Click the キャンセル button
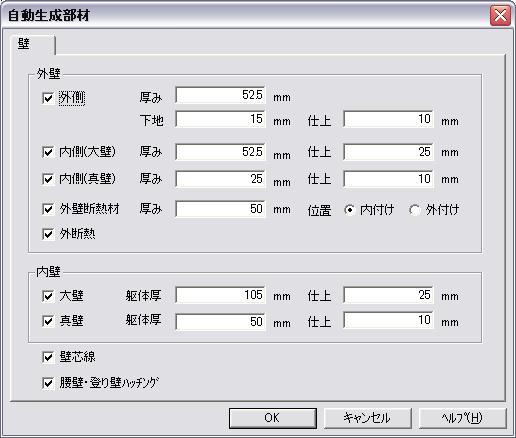516x438 pixels. pos(368,418)
